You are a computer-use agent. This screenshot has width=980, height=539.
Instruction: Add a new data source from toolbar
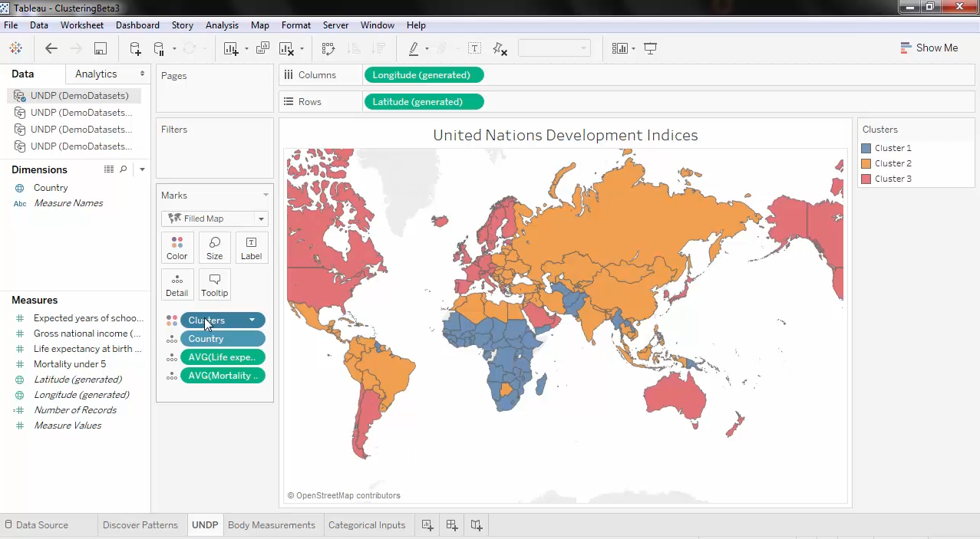135,49
